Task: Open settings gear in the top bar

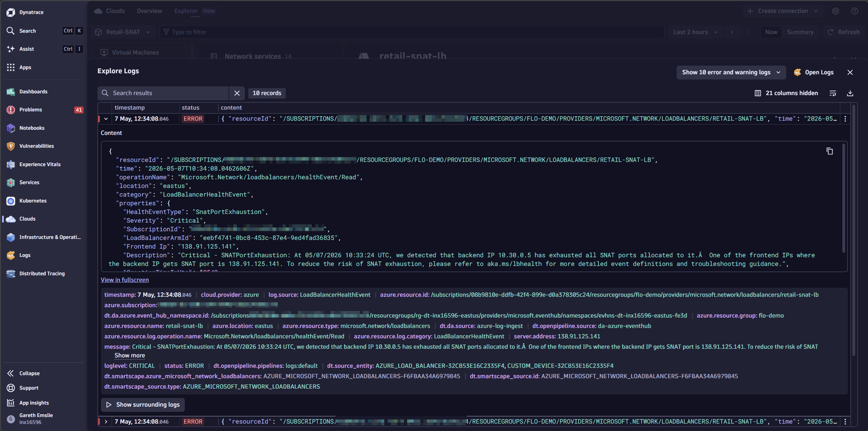Action: (835, 11)
